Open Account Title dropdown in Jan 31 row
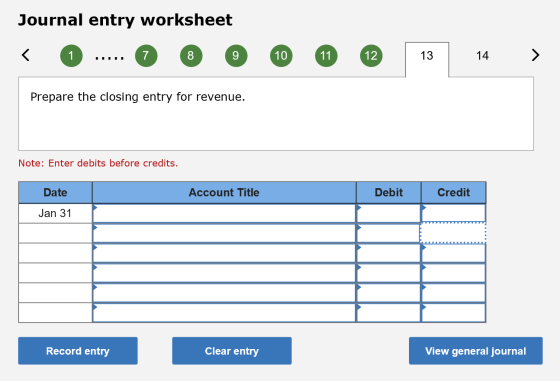 point(224,214)
